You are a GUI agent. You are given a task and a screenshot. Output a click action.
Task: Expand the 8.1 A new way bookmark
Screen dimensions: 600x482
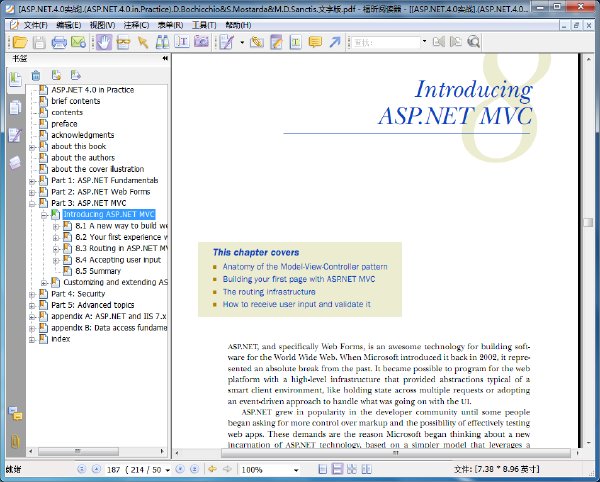pos(56,226)
